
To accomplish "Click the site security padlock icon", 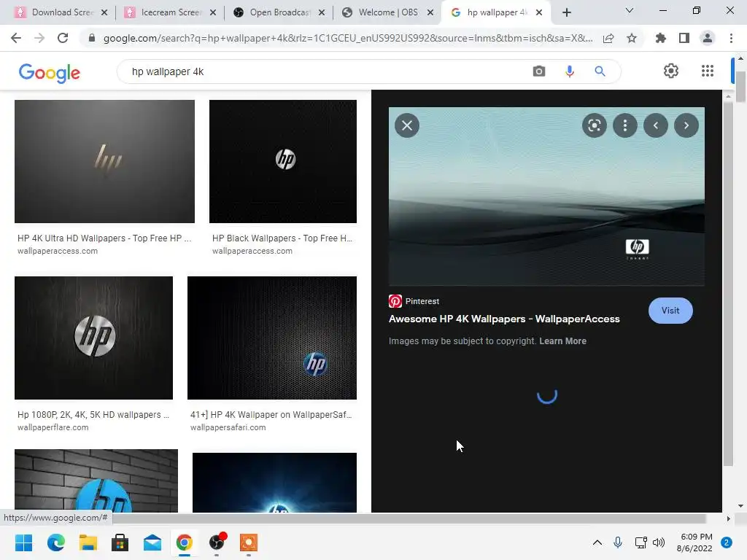I will click(x=92, y=38).
